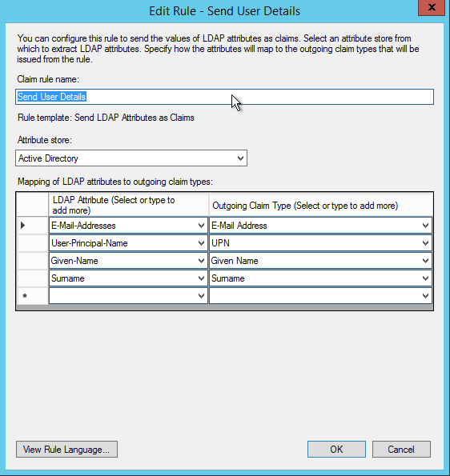450x476 pixels.
Task: Close the Edit Rule dialog window
Action: 432,7
